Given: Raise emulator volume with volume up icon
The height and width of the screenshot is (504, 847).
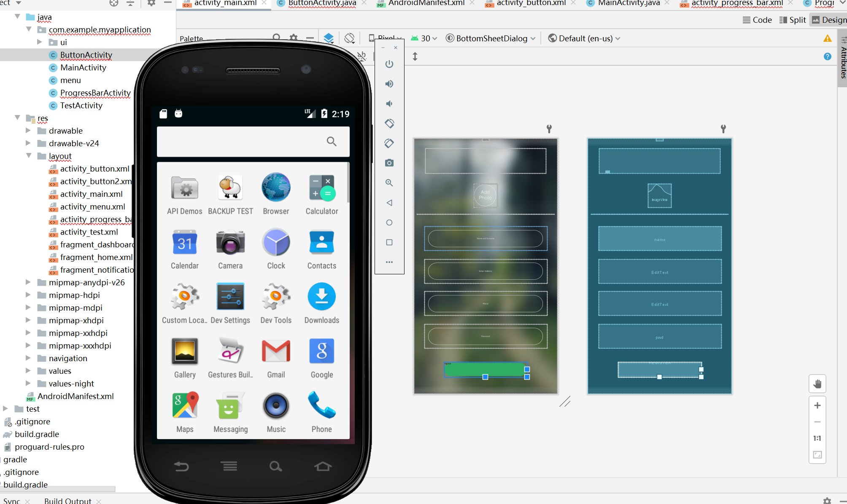Looking at the screenshot, I should tap(389, 84).
